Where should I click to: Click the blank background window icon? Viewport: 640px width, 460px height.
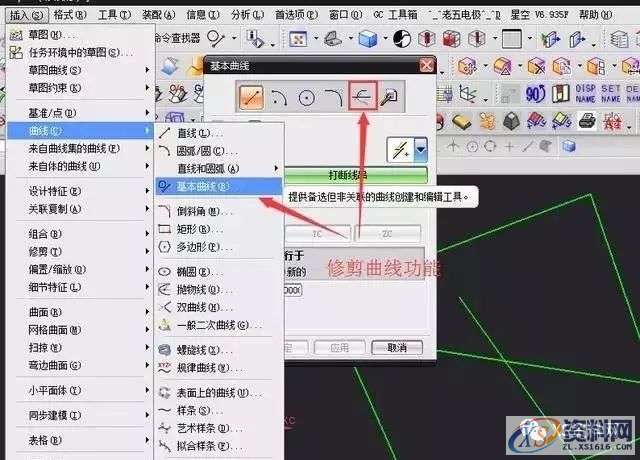point(512,39)
